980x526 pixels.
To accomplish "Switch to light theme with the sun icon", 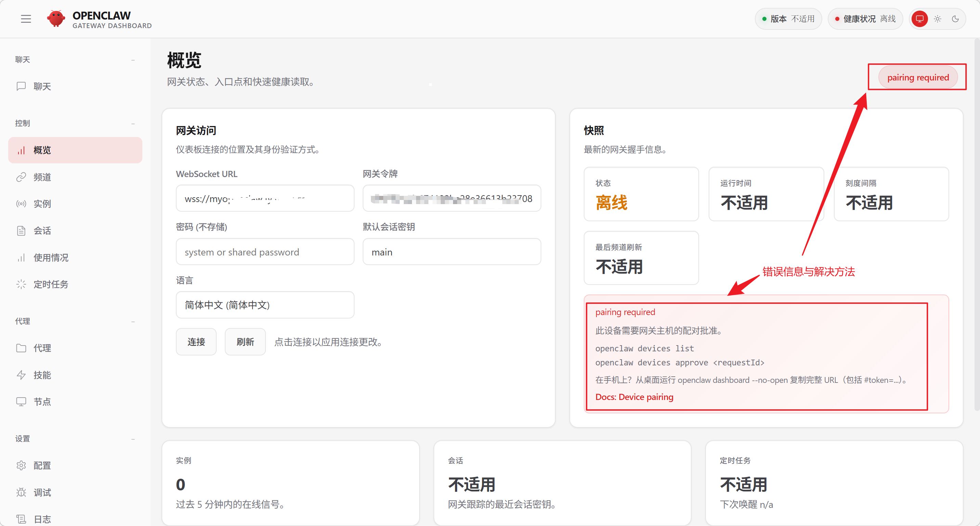I will point(937,18).
